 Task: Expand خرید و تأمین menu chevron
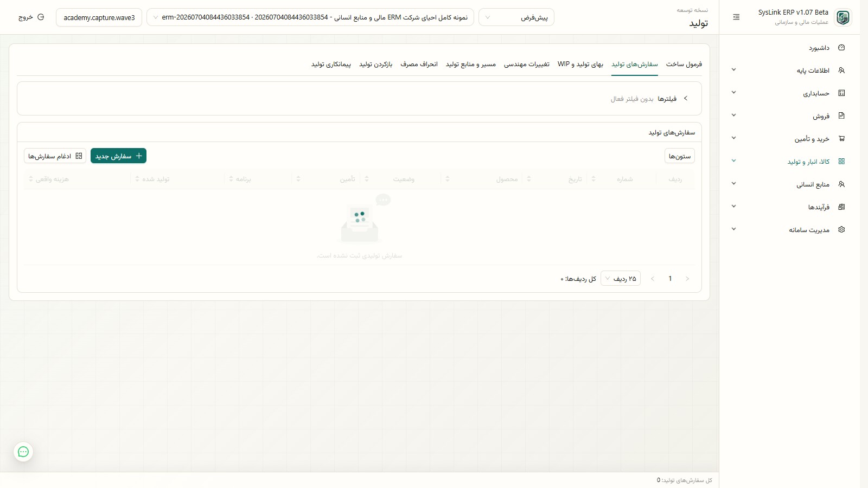[733, 138]
